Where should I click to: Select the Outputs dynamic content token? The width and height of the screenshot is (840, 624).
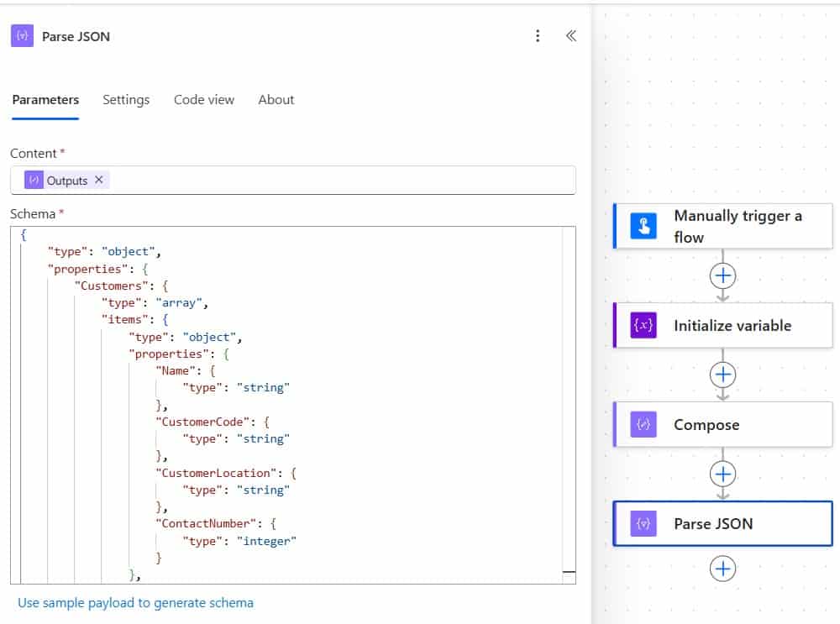tap(66, 181)
